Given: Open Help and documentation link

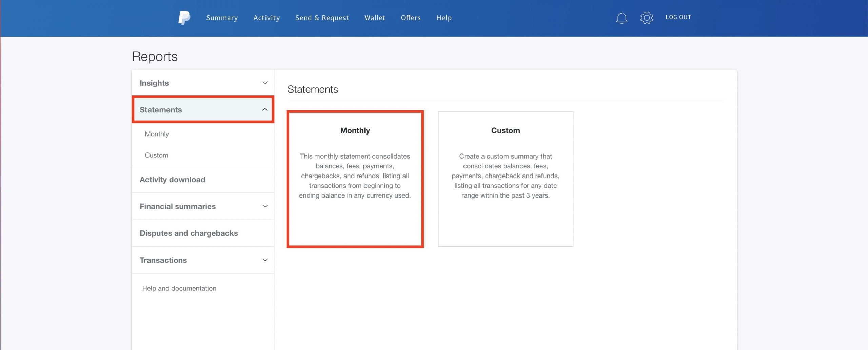Looking at the screenshot, I should [x=179, y=288].
